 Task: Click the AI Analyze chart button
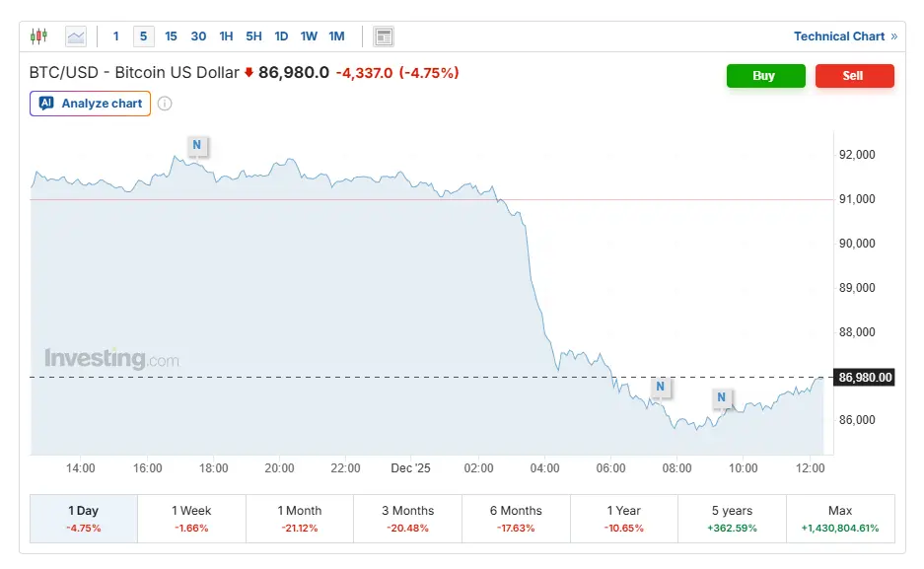(91, 104)
